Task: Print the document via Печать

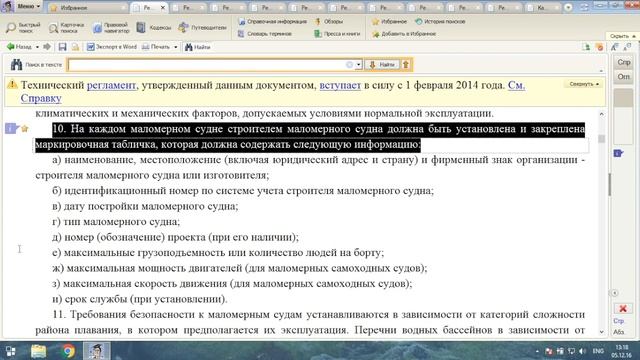Action: 156,47
